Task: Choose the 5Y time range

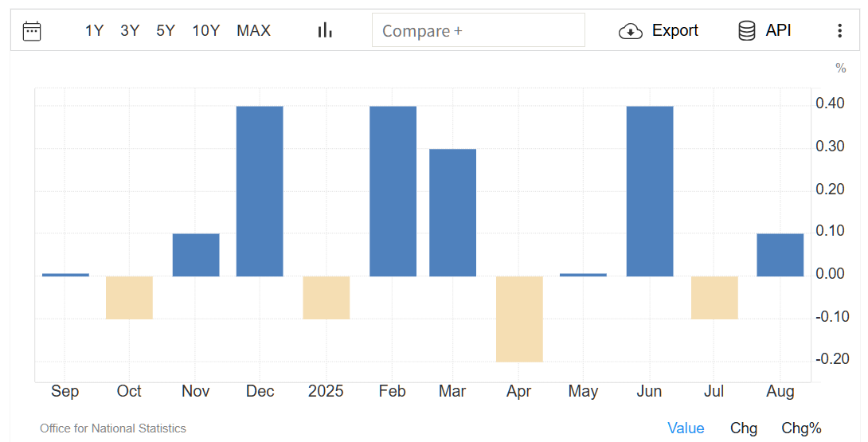Action: (x=166, y=31)
